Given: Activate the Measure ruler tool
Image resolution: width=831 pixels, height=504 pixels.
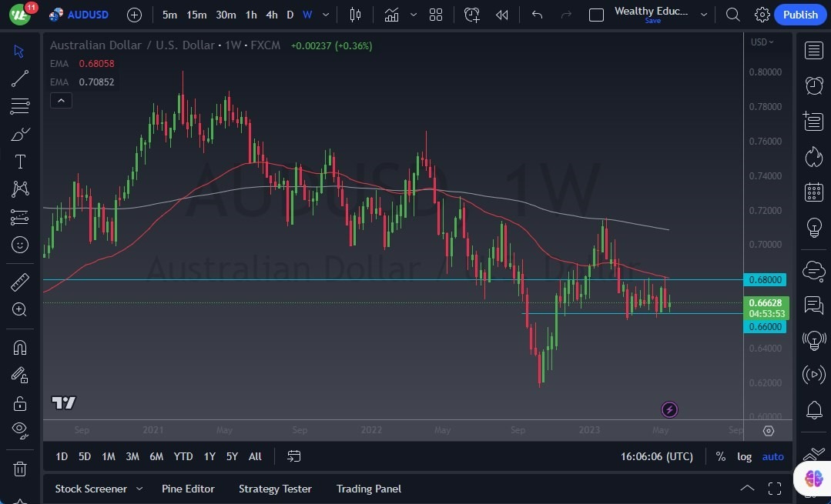Looking at the screenshot, I should (19, 282).
